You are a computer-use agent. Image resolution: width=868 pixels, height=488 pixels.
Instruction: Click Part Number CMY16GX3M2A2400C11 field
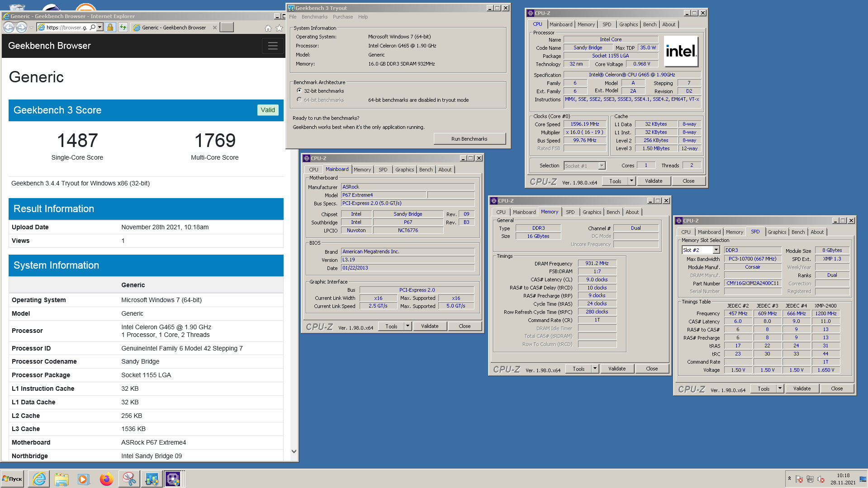pyautogui.click(x=753, y=283)
